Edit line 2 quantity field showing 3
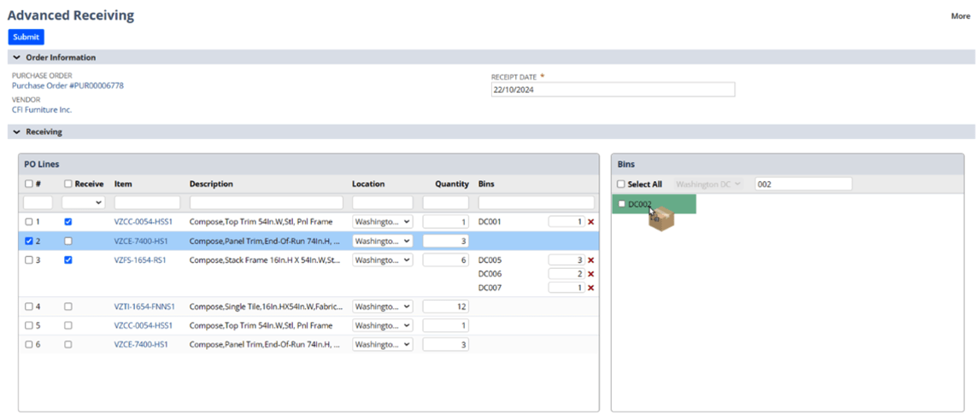This screenshot has height=420, width=980. point(446,241)
